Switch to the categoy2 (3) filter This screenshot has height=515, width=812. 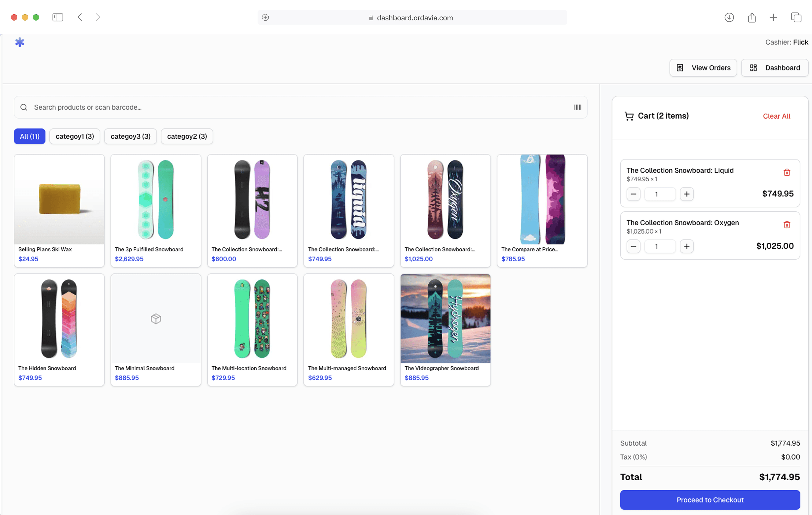(x=187, y=137)
